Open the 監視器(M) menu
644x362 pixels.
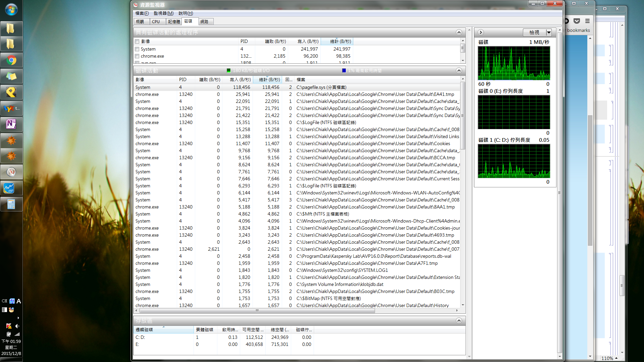click(163, 13)
